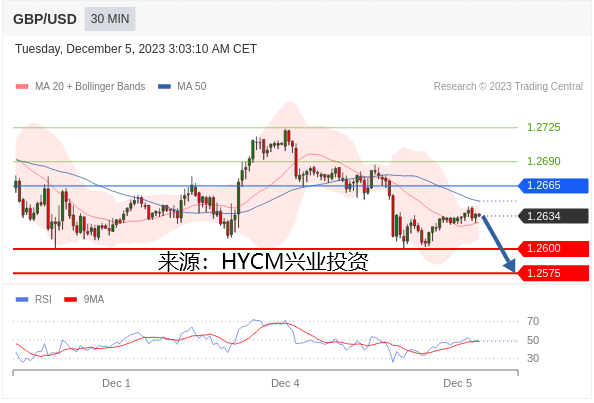Select the 1.2575 red support tag
The width and height of the screenshot is (594, 403).
553,273
